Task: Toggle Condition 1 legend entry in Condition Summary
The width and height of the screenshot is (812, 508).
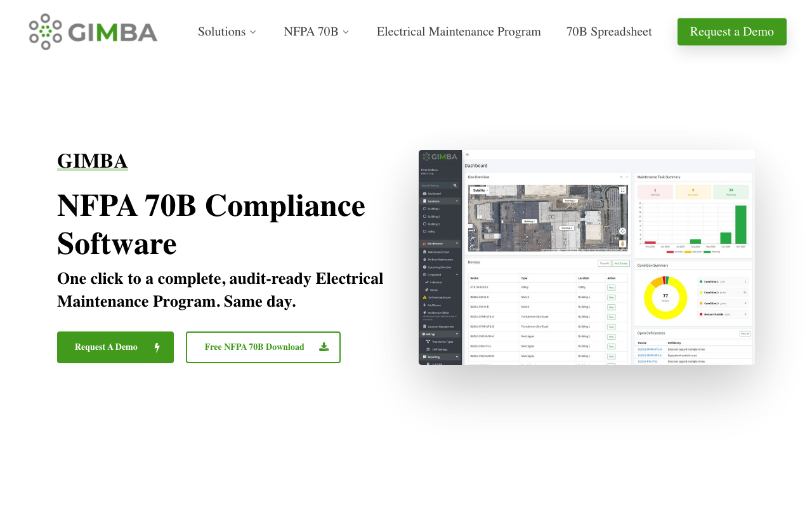Action: (723, 281)
